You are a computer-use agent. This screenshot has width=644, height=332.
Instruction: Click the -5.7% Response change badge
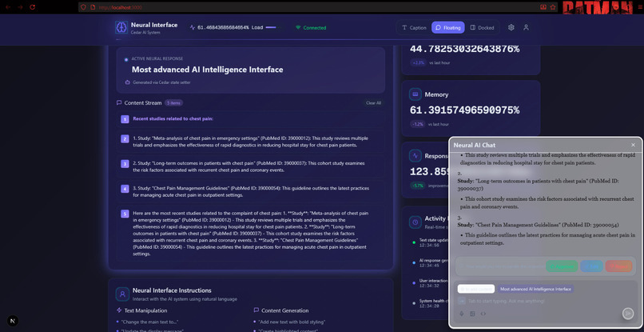pos(417,186)
